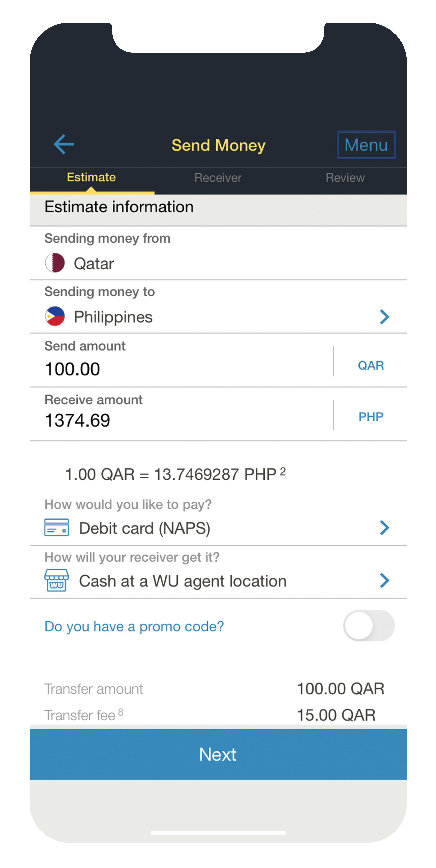436x868 pixels.
Task: Switch to the Review tab
Action: point(345,178)
